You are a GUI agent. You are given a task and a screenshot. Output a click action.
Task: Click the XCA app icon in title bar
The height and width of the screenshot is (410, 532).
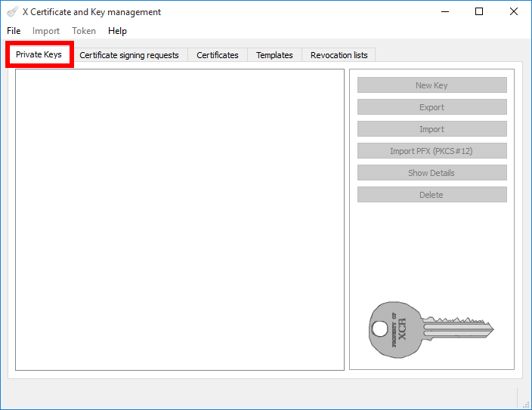point(12,12)
